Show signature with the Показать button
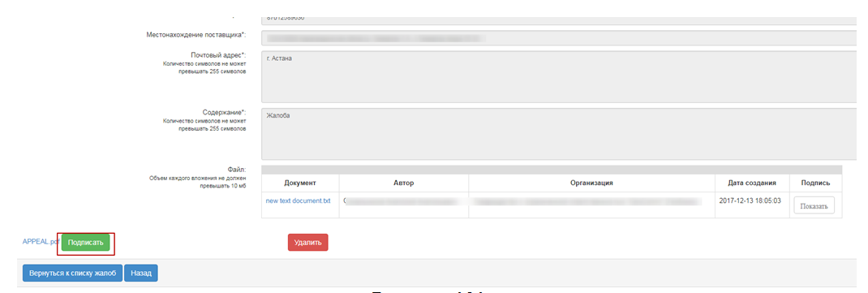The image size is (868, 293). (x=814, y=205)
